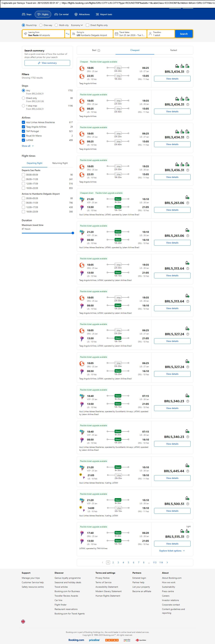
Task: Click the Leaving from Sao Paulo field
Action: [43, 34]
